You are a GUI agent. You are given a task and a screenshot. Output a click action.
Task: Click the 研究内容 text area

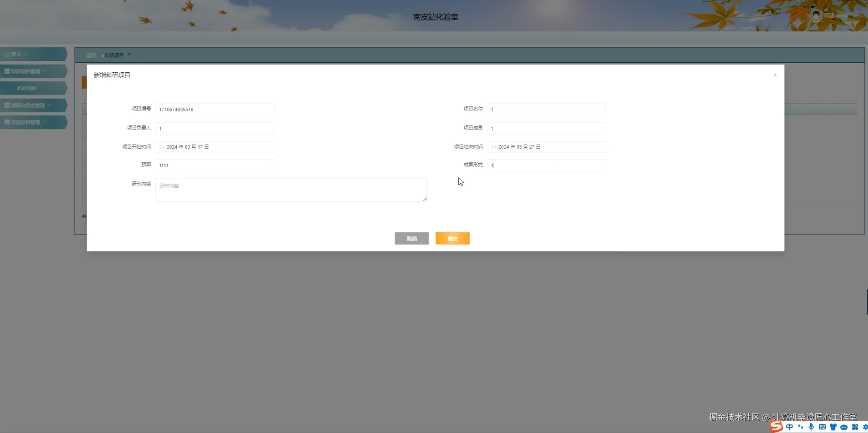291,190
